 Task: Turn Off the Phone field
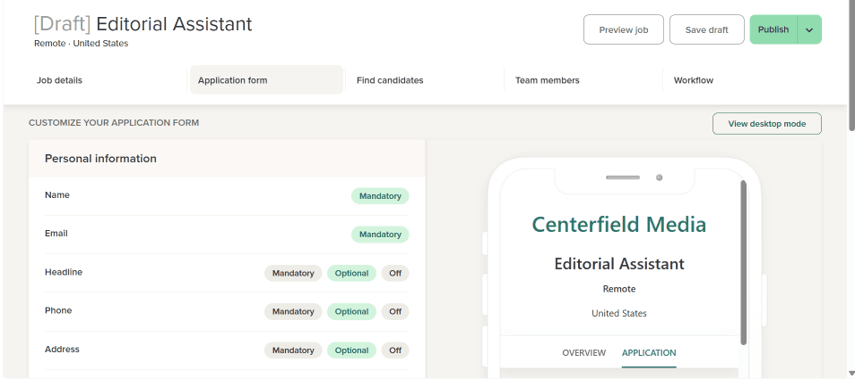coord(395,311)
